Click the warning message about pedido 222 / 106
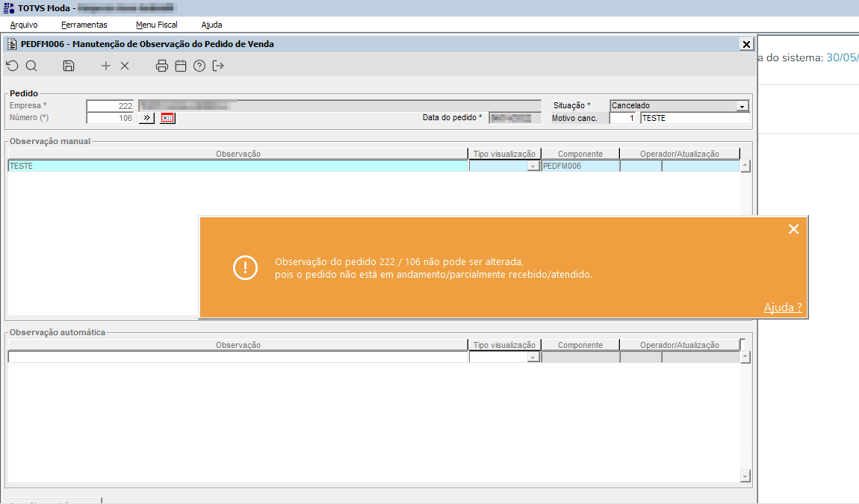859x504 pixels. click(x=433, y=268)
